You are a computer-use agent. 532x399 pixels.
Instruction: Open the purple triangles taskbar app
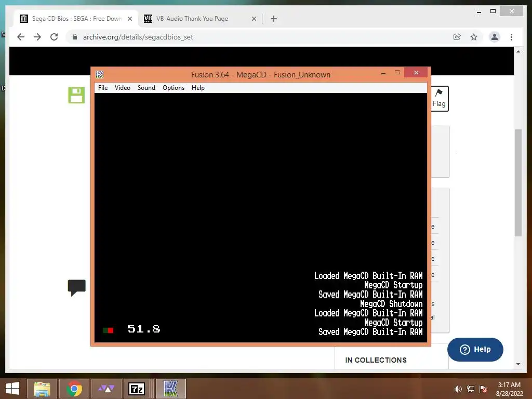point(106,389)
